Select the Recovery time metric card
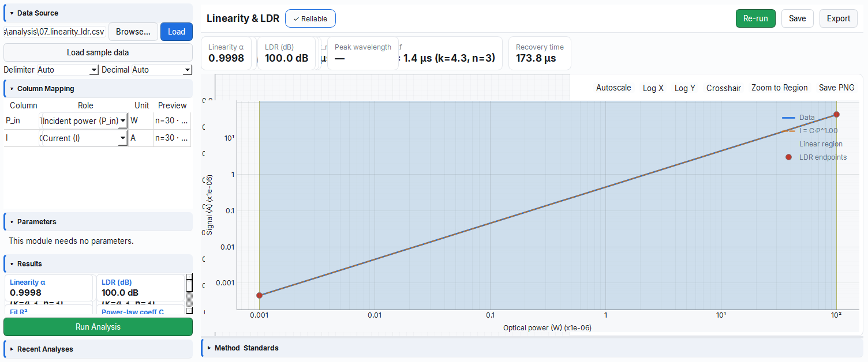This screenshot has height=362, width=868. [540, 53]
